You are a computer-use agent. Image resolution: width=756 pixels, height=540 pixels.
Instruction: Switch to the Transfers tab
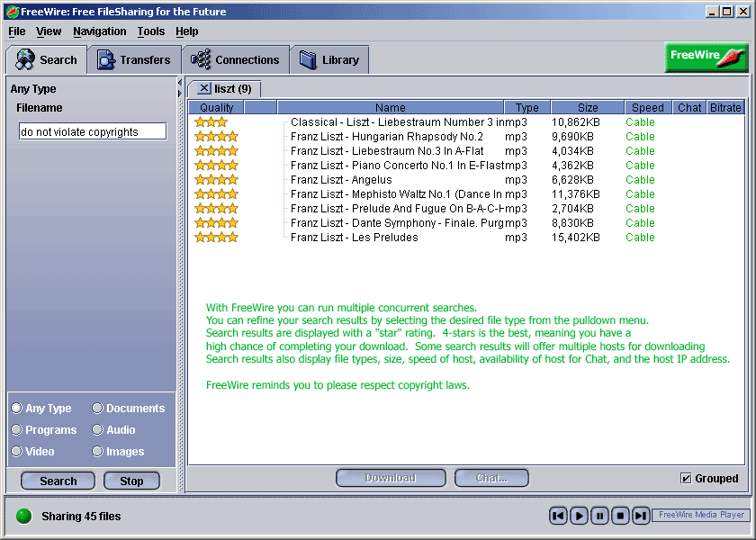134,59
